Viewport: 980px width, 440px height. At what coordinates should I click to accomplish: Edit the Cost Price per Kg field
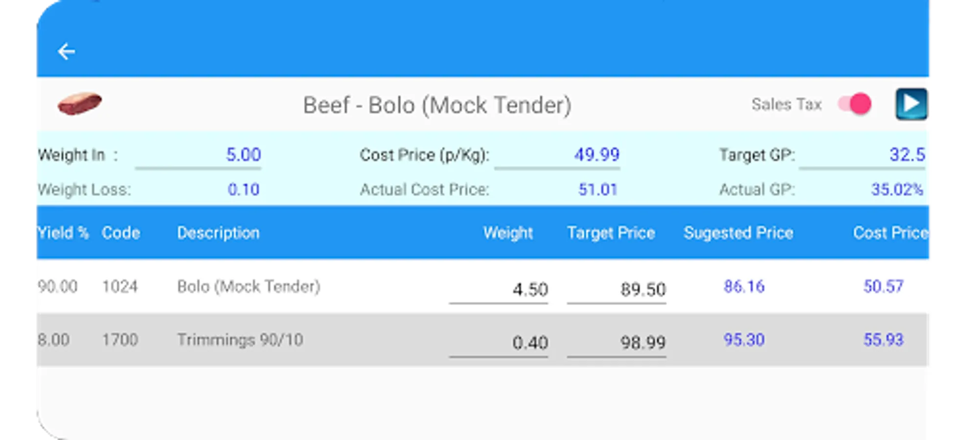[x=557, y=155]
